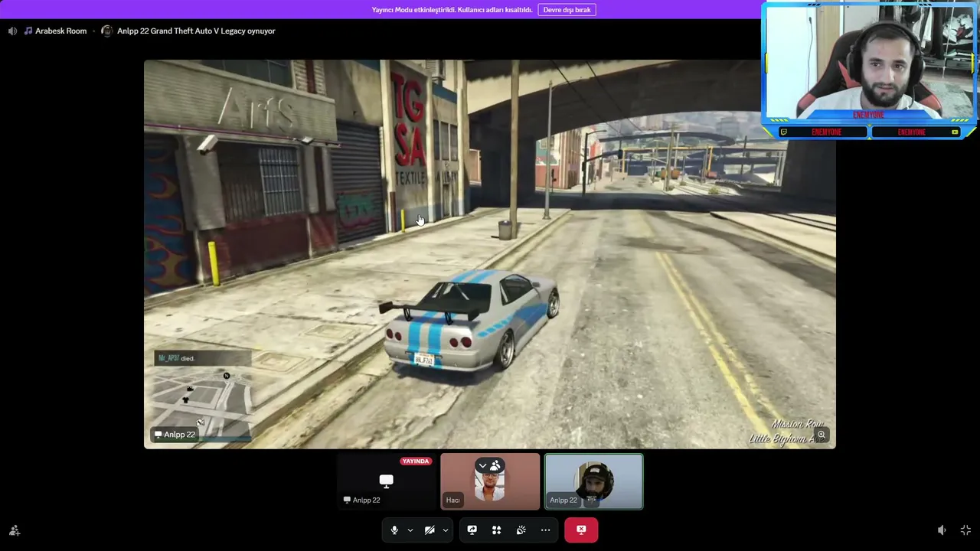Open microphone input options arrow
Screen dimensions: 980x551
pos(410,530)
